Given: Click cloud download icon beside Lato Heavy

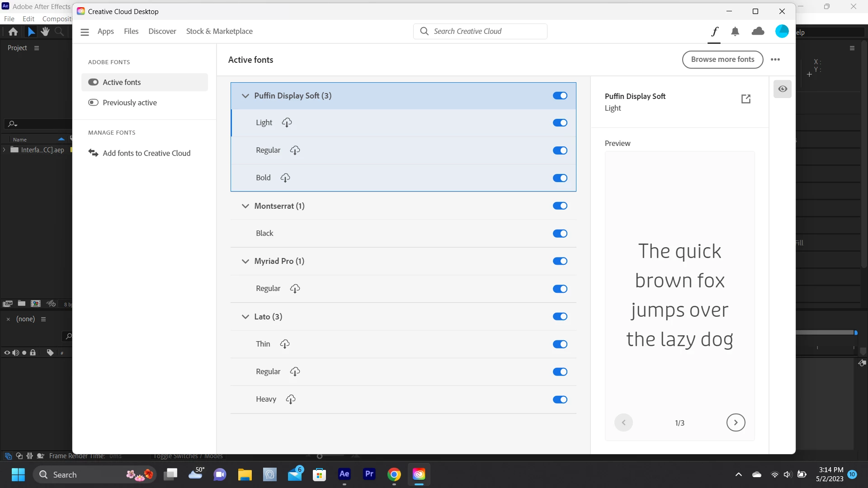Looking at the screenshot, I should (x=291, y=399).
